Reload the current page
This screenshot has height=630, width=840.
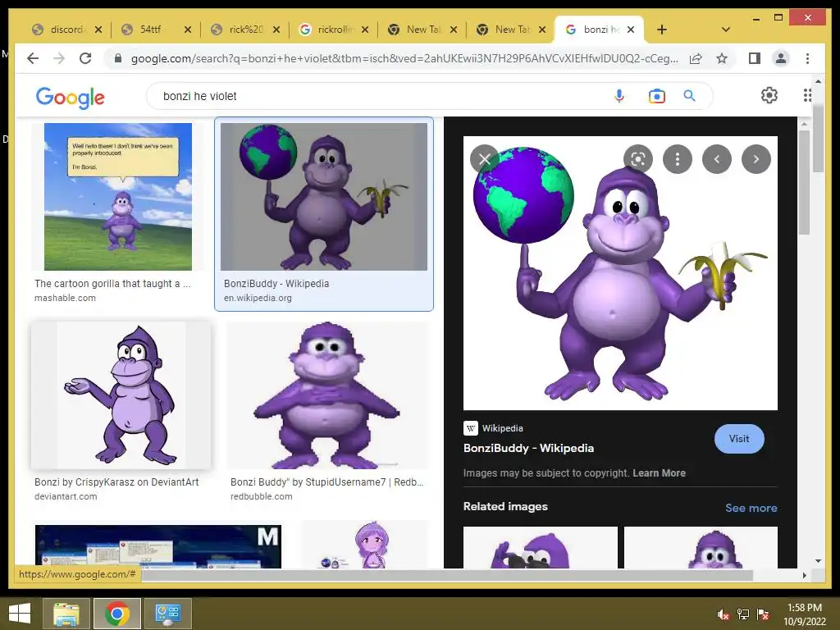point(85,58)
